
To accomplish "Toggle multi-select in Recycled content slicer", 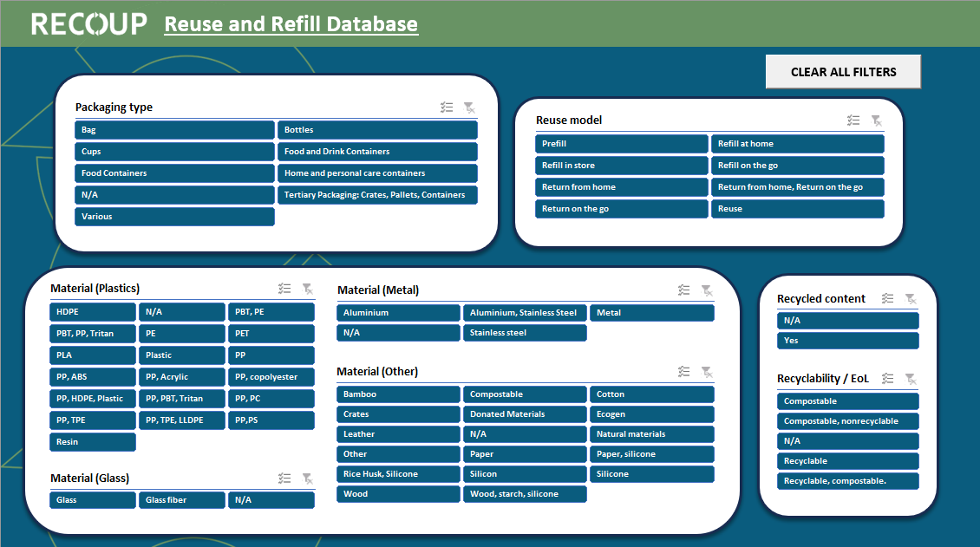I will 887,298.
